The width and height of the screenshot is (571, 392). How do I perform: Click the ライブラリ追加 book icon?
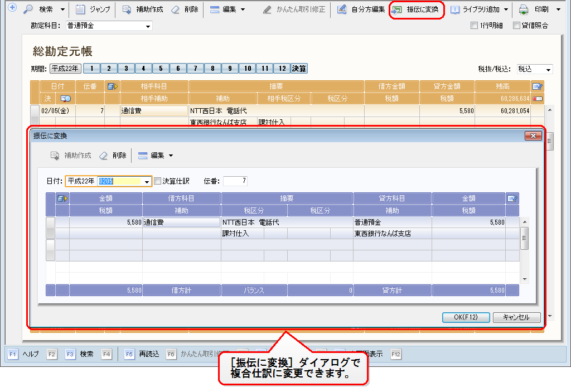click(455, 9)
